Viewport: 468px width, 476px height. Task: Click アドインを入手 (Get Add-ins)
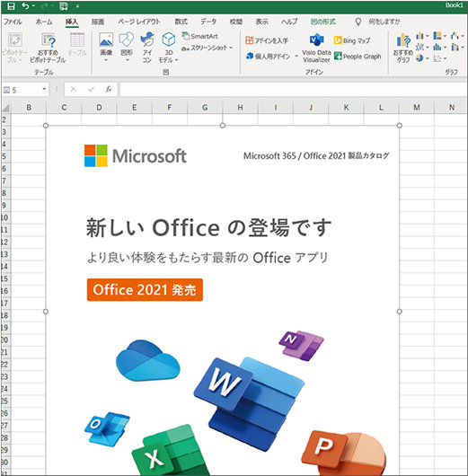tap(267, 40)
